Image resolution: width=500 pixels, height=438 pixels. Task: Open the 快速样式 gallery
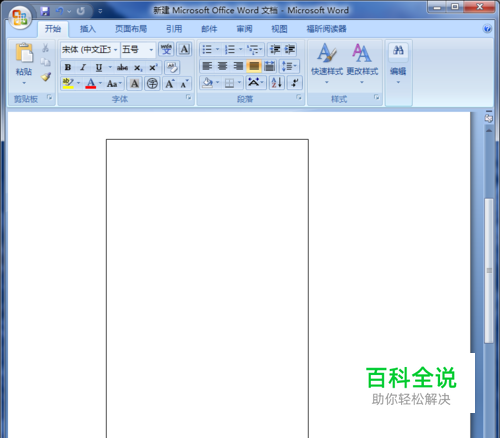tap(327, 63)
